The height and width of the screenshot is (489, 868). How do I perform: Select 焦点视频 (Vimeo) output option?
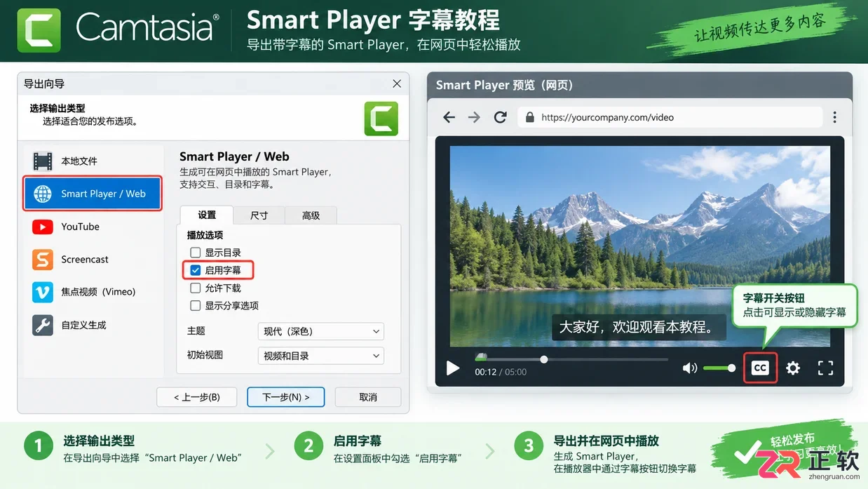click(x=93, y=292)
